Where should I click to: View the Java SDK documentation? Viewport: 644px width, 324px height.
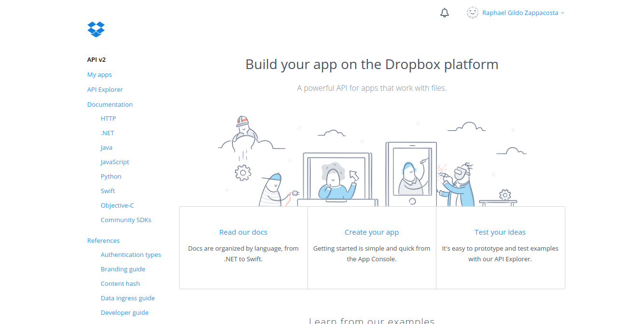[106, 148]
